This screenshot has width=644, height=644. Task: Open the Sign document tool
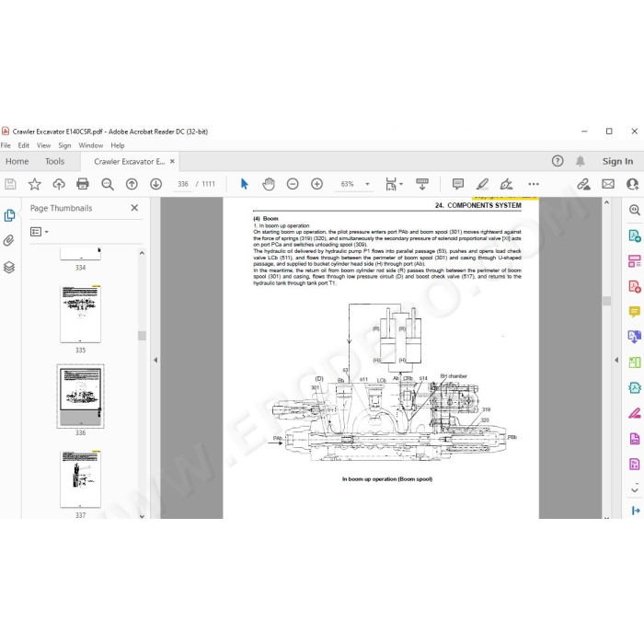(506, 184)
